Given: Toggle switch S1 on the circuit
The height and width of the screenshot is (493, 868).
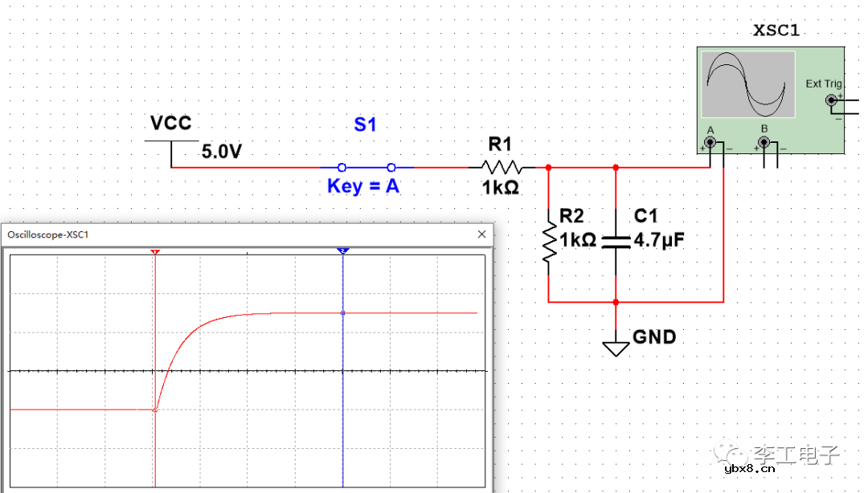Looking at the screenshot, I should click(x=366, y=167).
